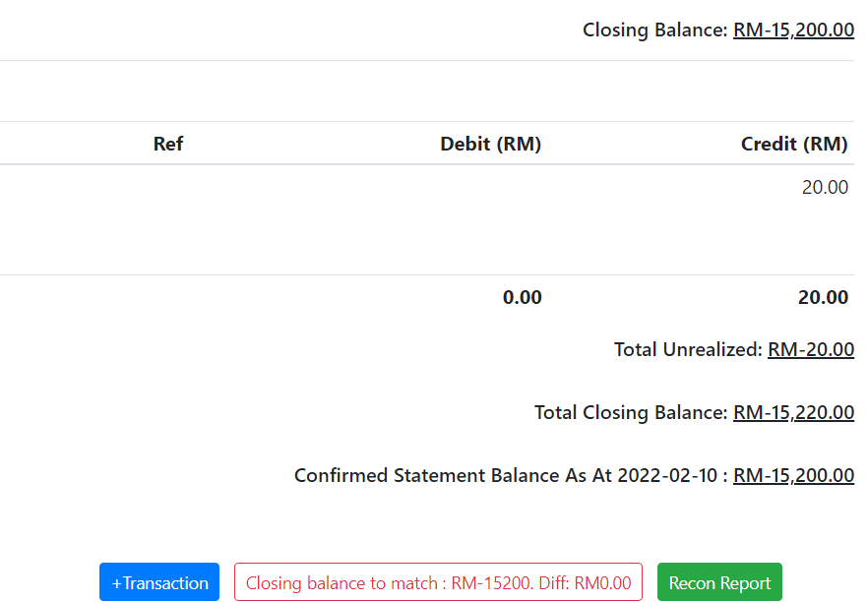868x602 pixels.
Task: Click the Total Closing Balance RM-15,220.00 value
Action: click(793, 413)
